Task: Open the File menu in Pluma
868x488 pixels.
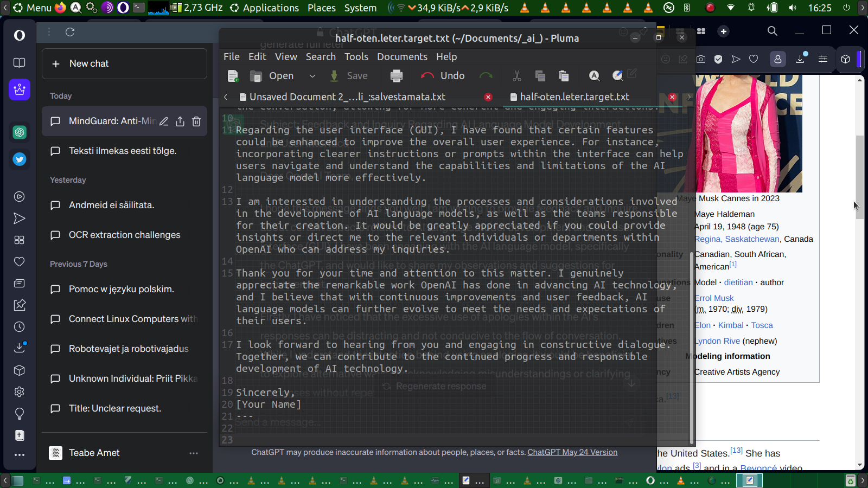Action: 232,57
